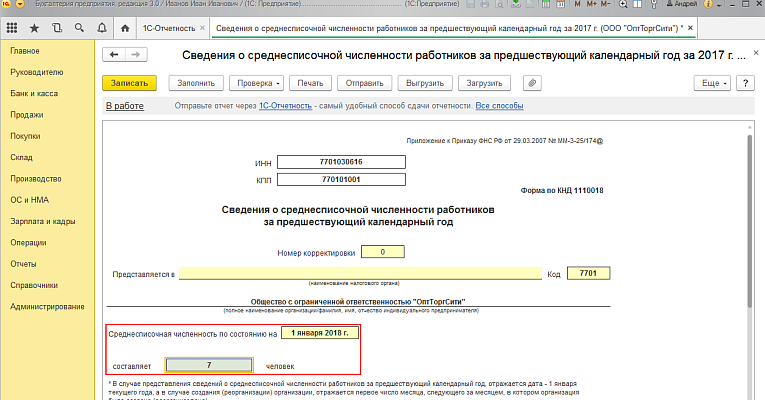The image size is (765, 400).
Task: Click the ИНН input field
Action: tap(342, 161)
